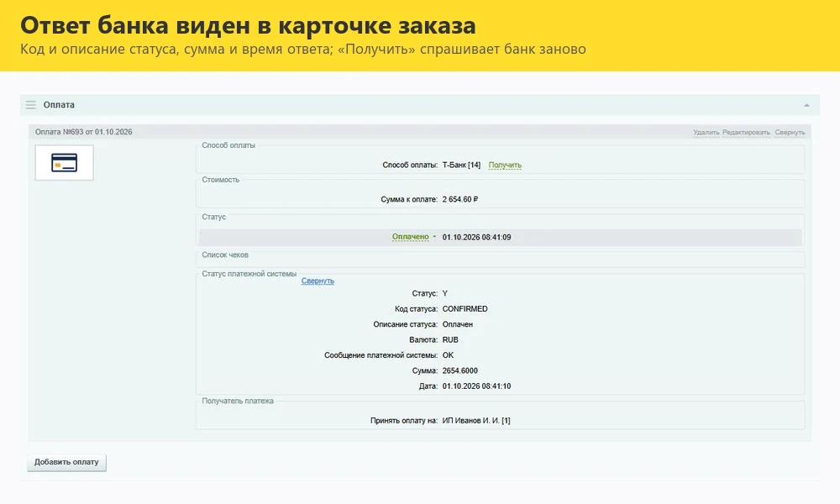Screen dimensions: 840x504
Task: Click the amount 2 654.60 ₽
Action: click(460, 199)
